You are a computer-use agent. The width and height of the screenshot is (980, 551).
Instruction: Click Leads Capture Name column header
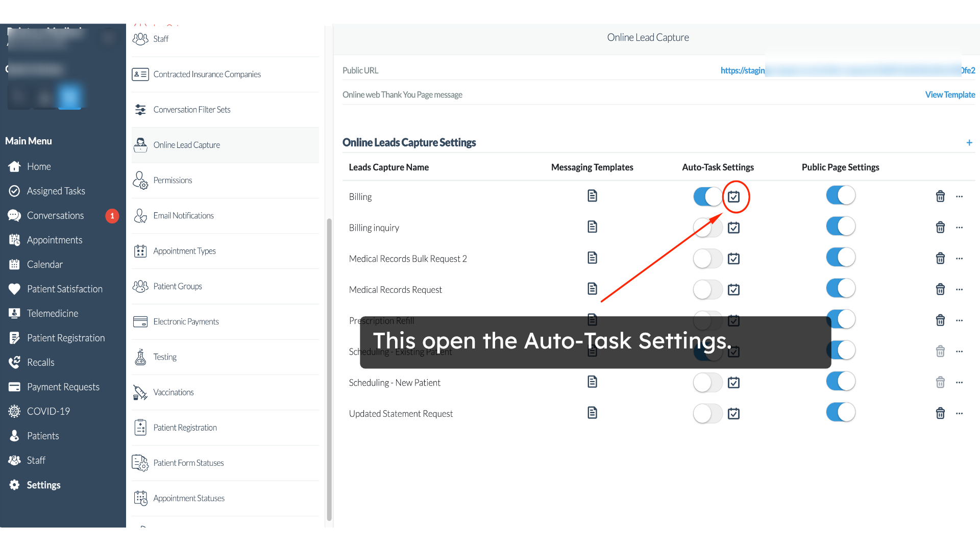pyautogui.click(x=389, y=167)
